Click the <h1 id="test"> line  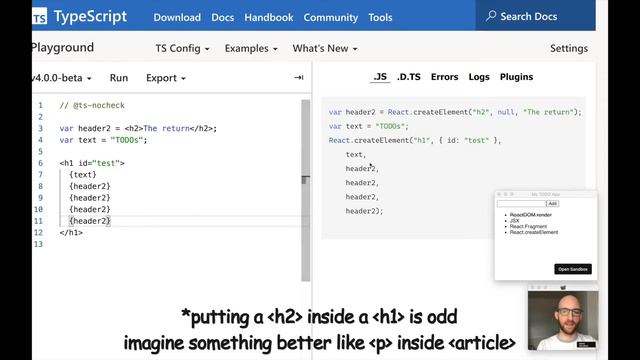(92, 163)
